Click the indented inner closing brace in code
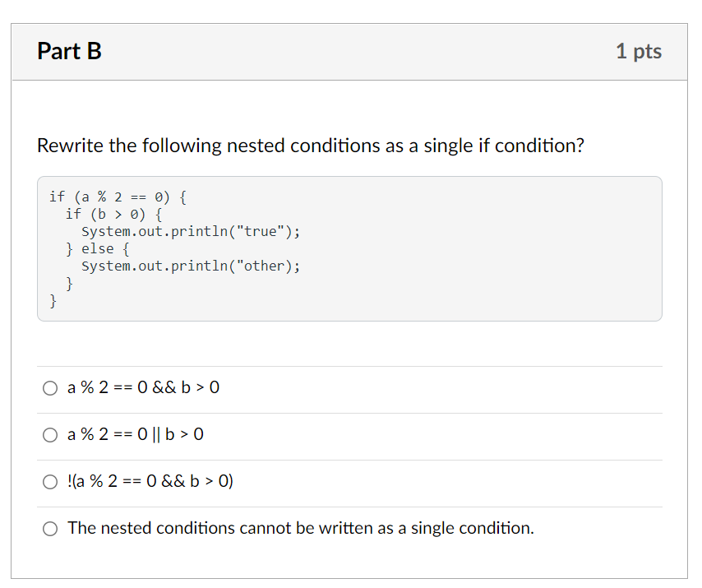 69,284
